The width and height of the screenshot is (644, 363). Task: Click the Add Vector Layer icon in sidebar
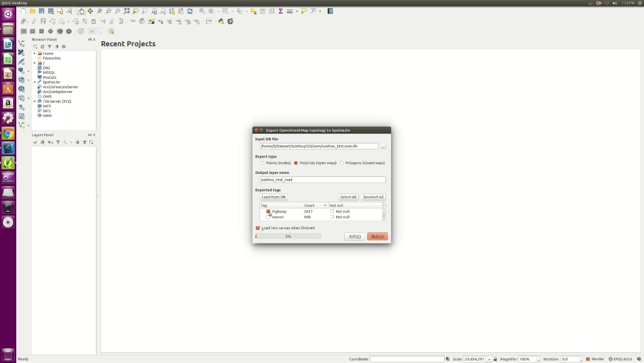tap(21, 44)
